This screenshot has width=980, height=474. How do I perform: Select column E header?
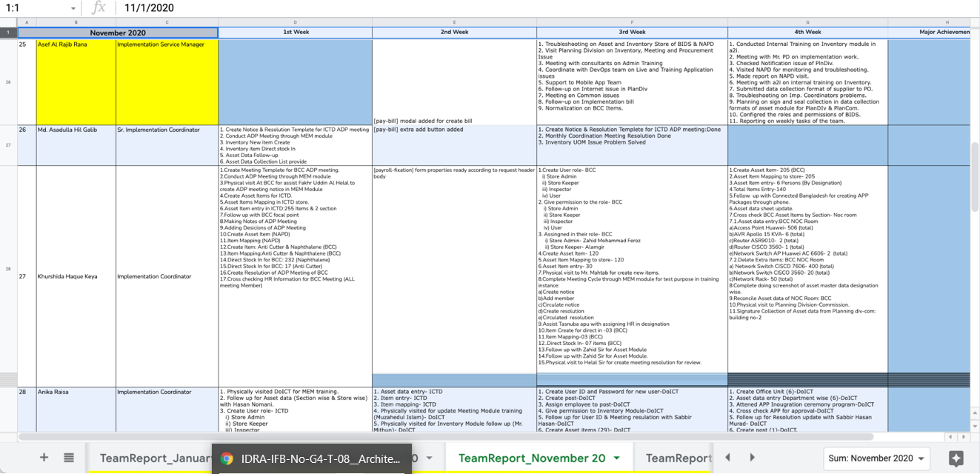click(x=454, y=22)
